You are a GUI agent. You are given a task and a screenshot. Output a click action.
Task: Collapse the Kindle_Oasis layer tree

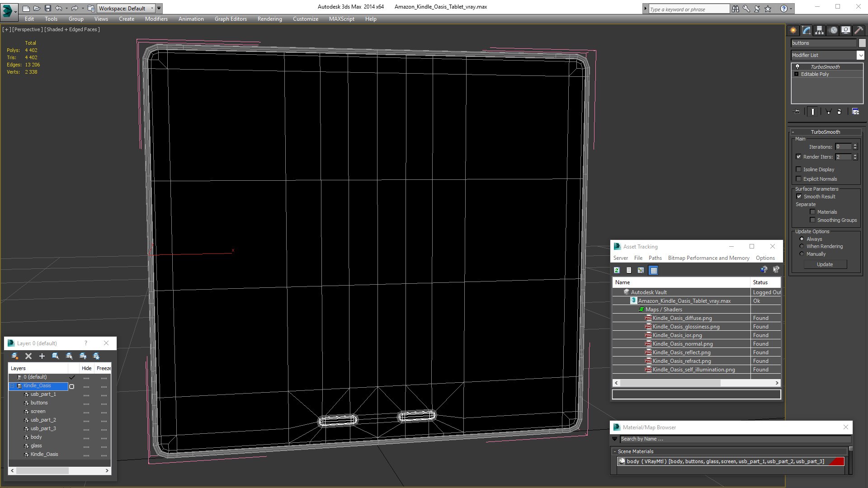[13, 386]
